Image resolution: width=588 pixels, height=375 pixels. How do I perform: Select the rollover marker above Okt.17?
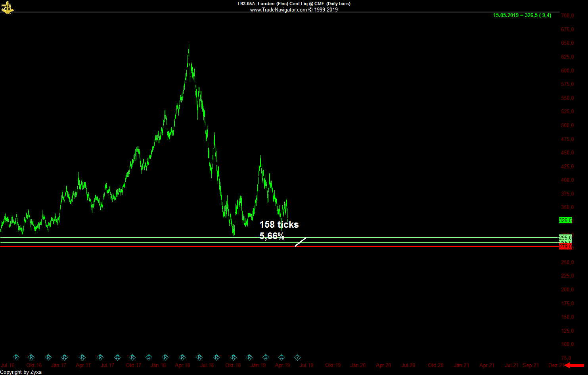coord(132,357)
